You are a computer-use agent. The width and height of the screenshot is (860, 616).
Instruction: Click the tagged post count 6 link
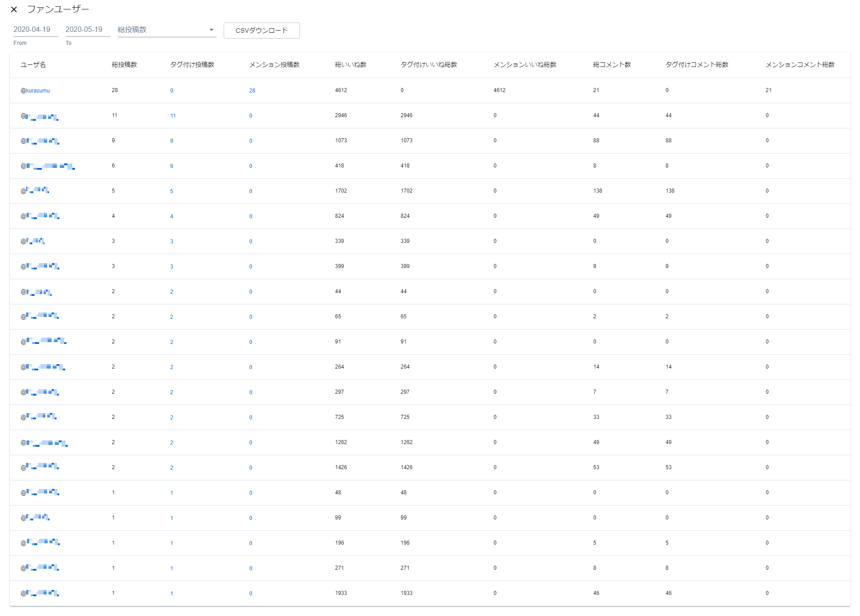(x=172, y=166)
